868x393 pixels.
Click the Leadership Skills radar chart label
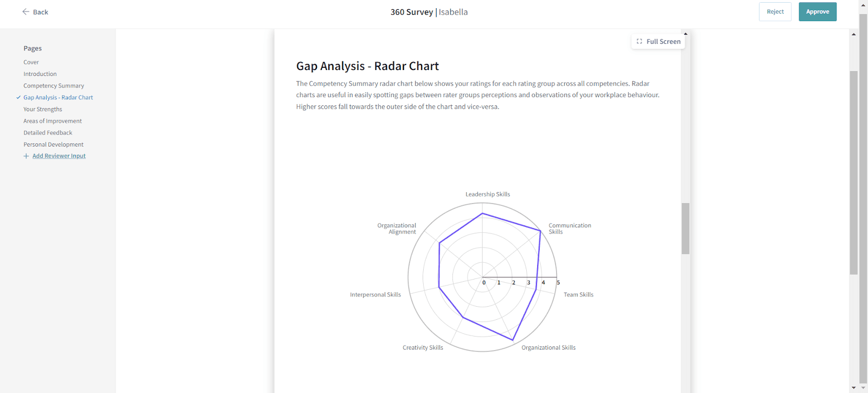click(x=487, y=194)
